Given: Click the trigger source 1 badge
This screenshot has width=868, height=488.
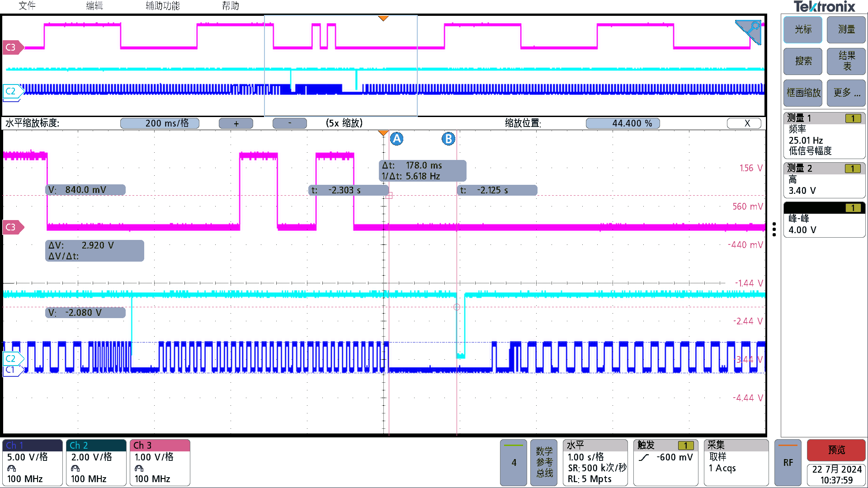Looking at the screenshot, I should tap(686, 446).
